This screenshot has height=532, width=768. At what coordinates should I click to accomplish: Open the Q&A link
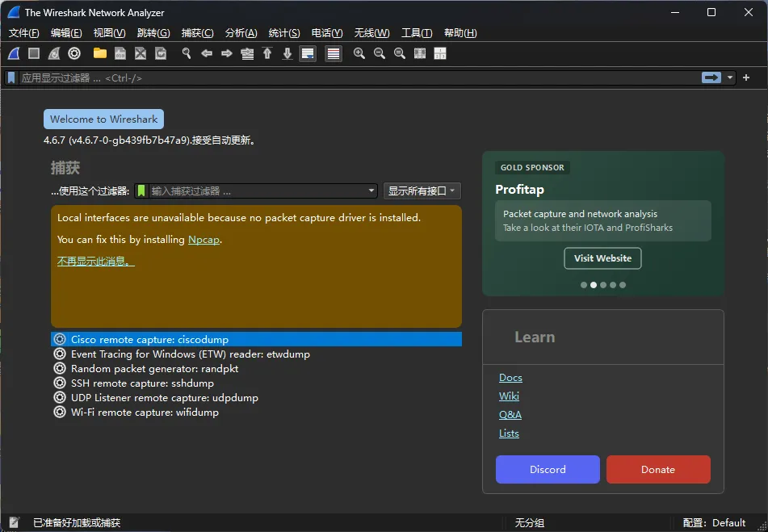point(510,414)
